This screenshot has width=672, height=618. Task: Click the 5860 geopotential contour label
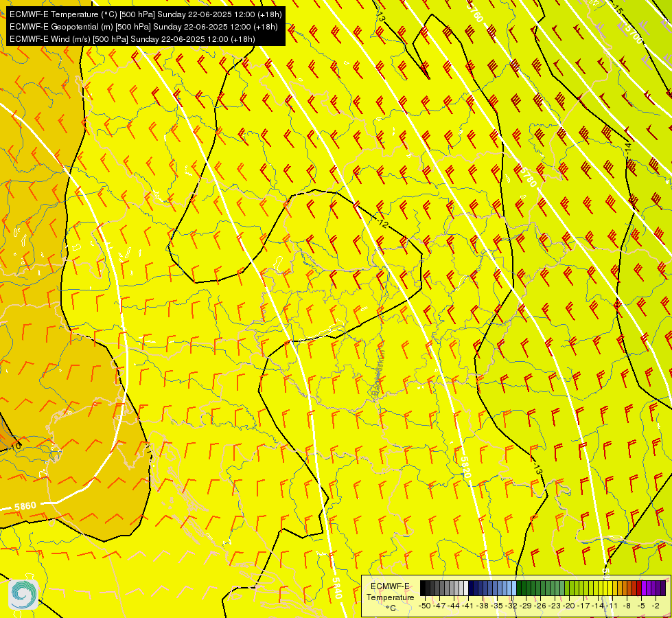click(25, 507)
